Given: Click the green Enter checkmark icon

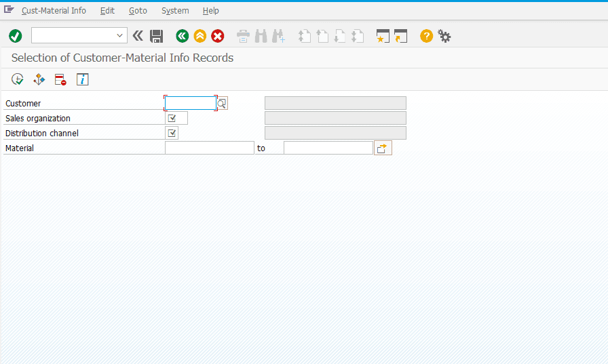Looking at the screenshot, I should point(16,36).
